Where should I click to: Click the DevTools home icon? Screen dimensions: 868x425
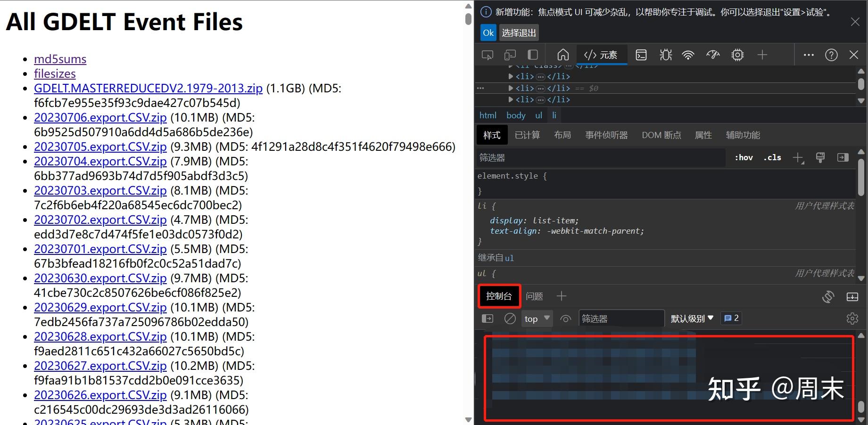point(563,54)
